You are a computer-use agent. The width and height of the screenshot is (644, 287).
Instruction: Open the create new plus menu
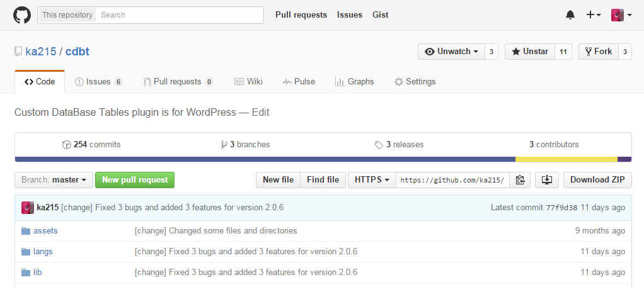pyautogui.click(x=593, y=15)
